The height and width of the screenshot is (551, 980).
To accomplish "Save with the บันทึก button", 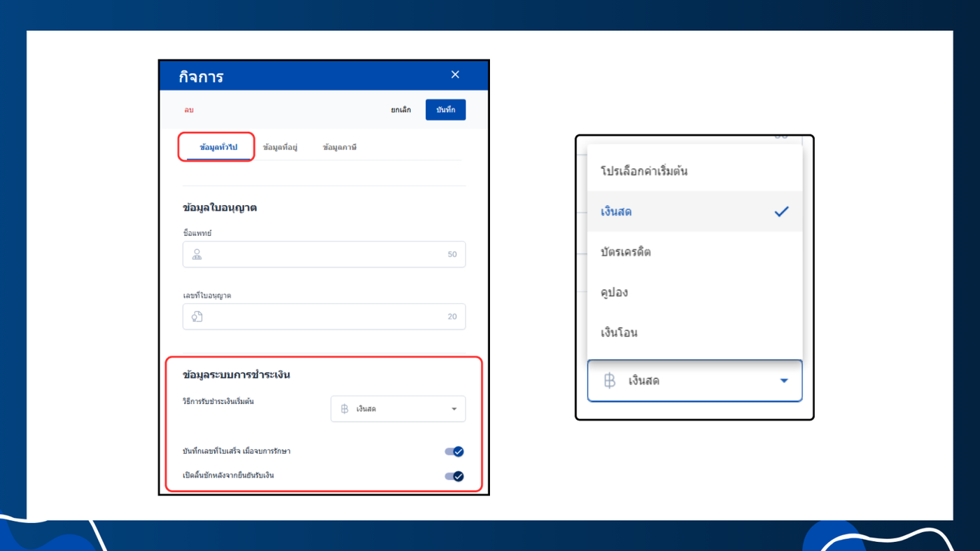I will click(445, 110).
